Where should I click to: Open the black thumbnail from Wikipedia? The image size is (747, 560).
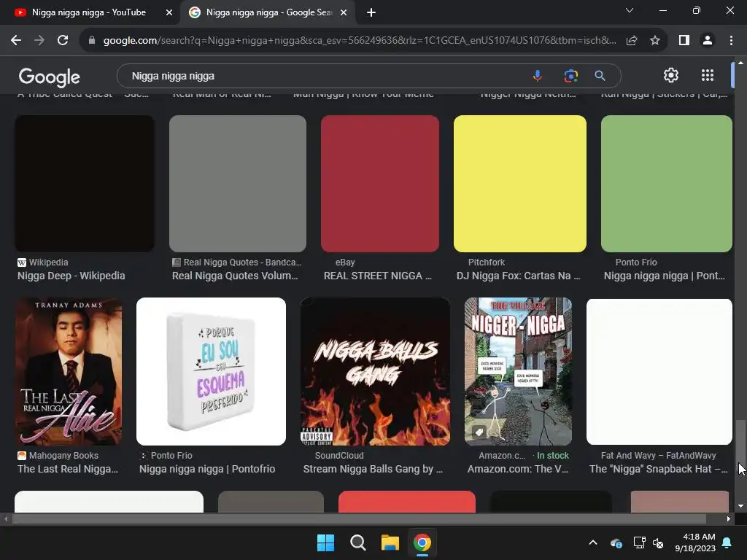85,183
